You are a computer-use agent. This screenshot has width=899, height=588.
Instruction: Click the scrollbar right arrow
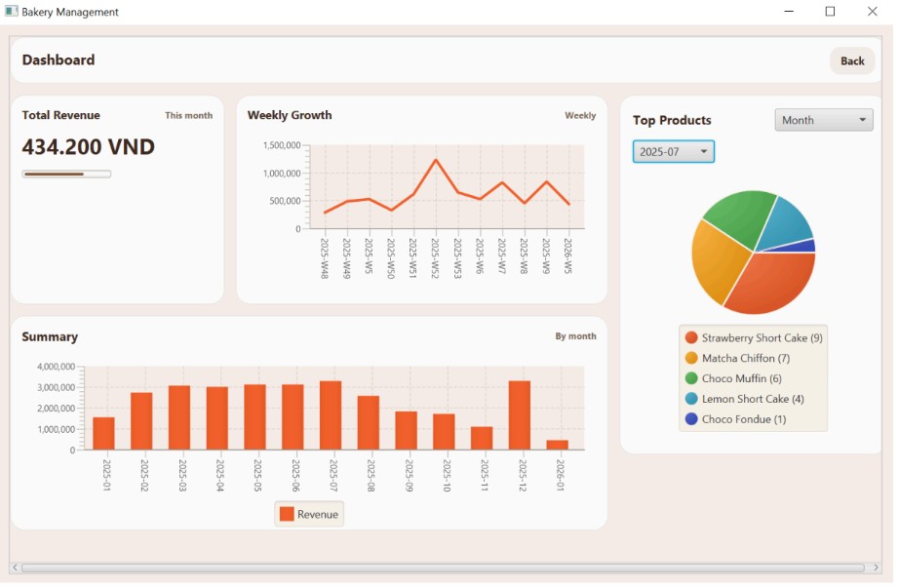pyautogui.click(x=876, y=568)
